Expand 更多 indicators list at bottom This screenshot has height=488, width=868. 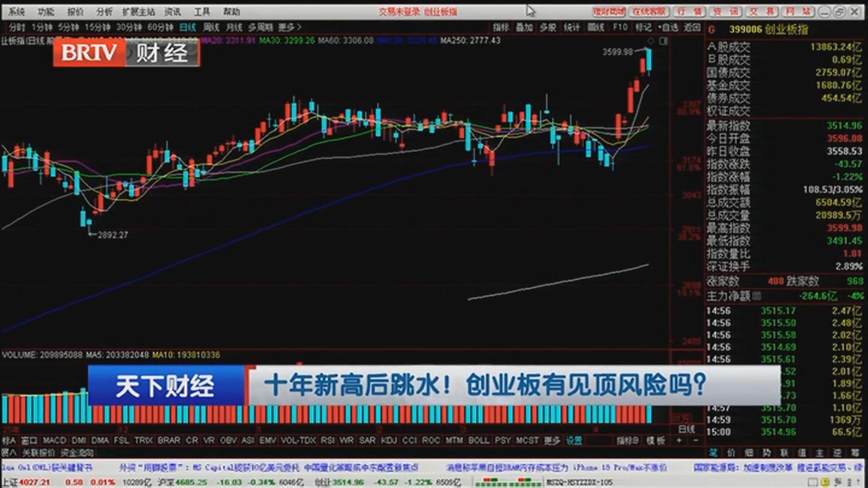point(552,440)
